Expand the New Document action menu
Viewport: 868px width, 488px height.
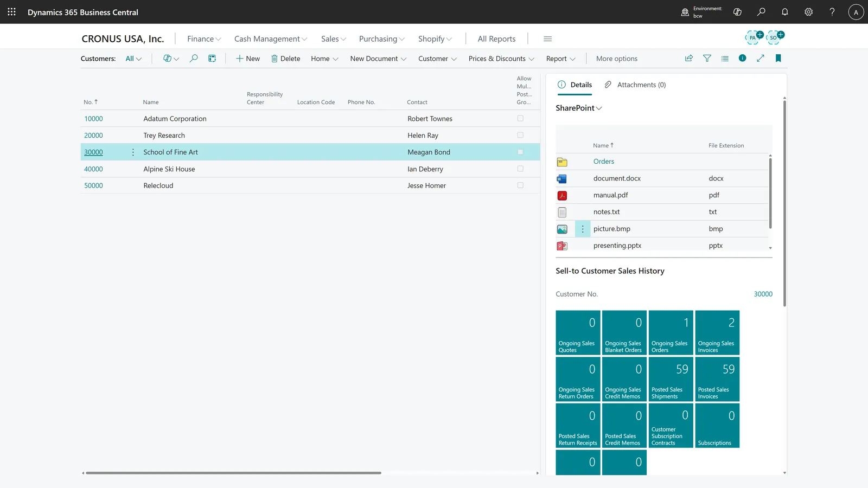point(378,59)
